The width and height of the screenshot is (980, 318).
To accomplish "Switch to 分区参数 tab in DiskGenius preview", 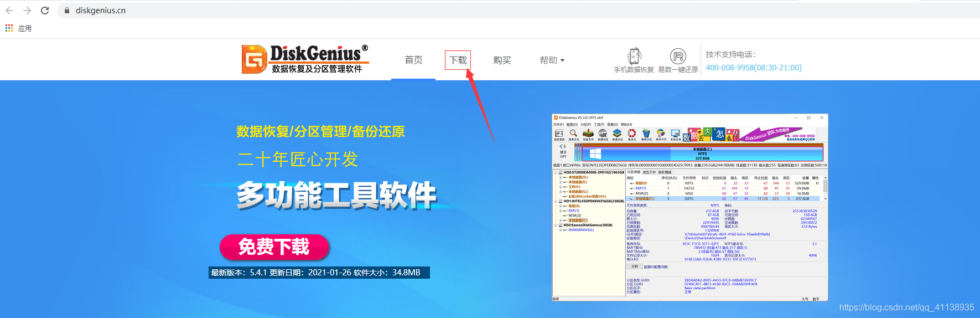I will click(x=634, y=172).
